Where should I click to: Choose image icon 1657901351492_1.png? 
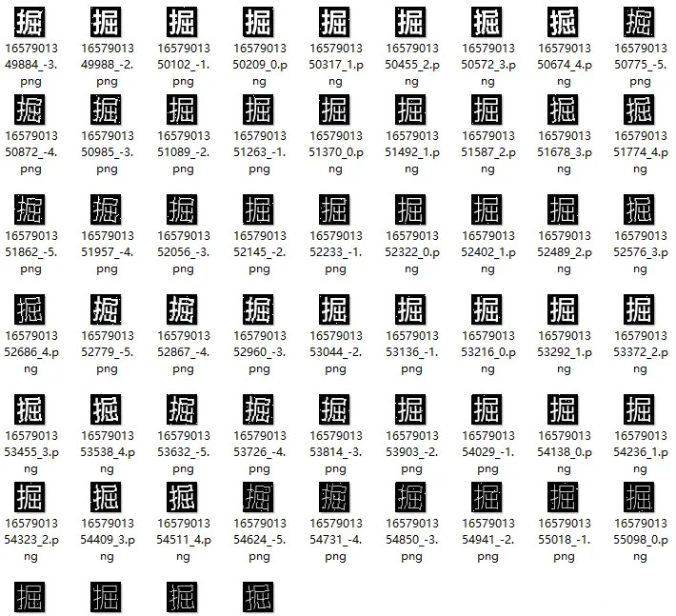(410, 109)
